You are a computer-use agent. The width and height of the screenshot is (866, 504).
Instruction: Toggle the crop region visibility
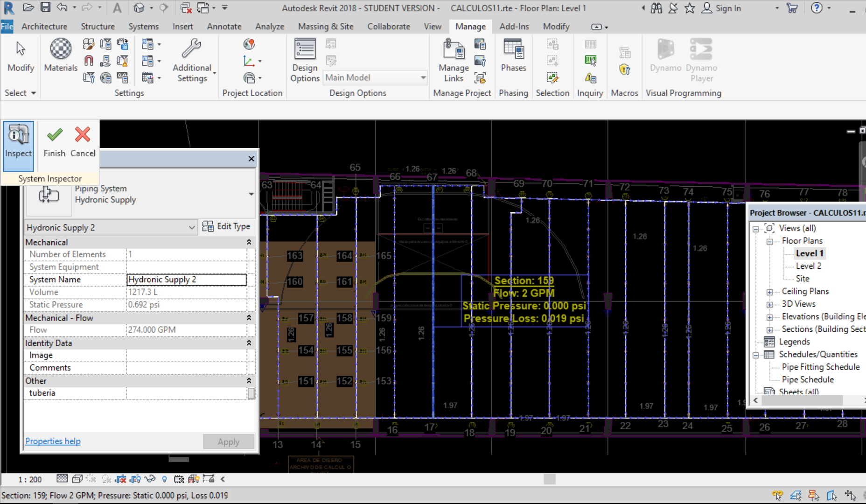[x=135, y=479]
